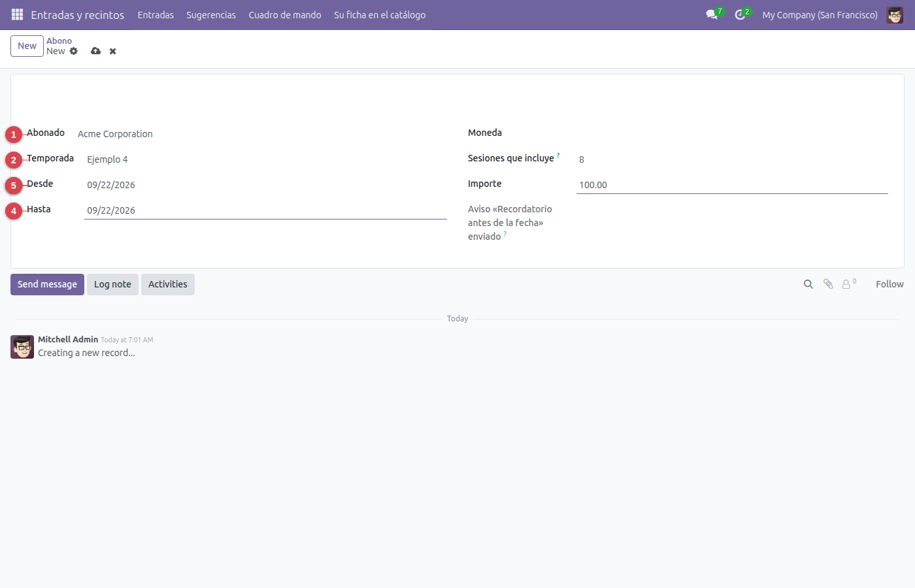Discard changes with the X icon
The image size is (915, 588).
(113, 51)
